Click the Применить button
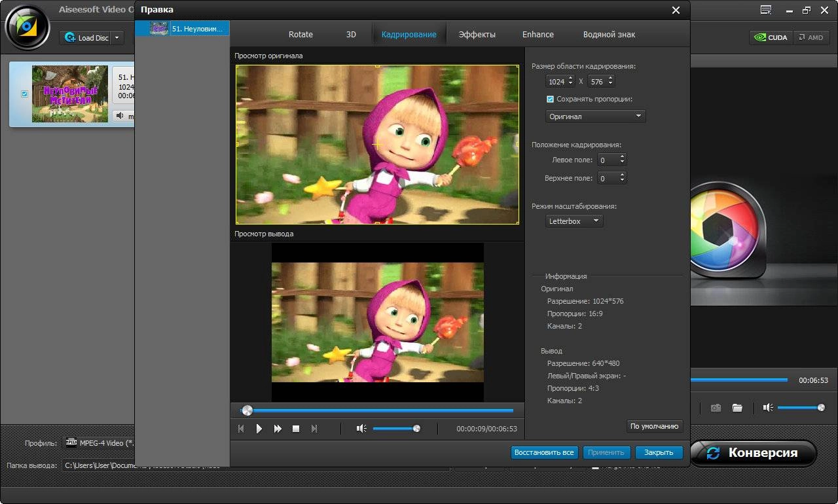Image resolution: width=838 pixels, height=504 pixels. [x=606, y=452]
